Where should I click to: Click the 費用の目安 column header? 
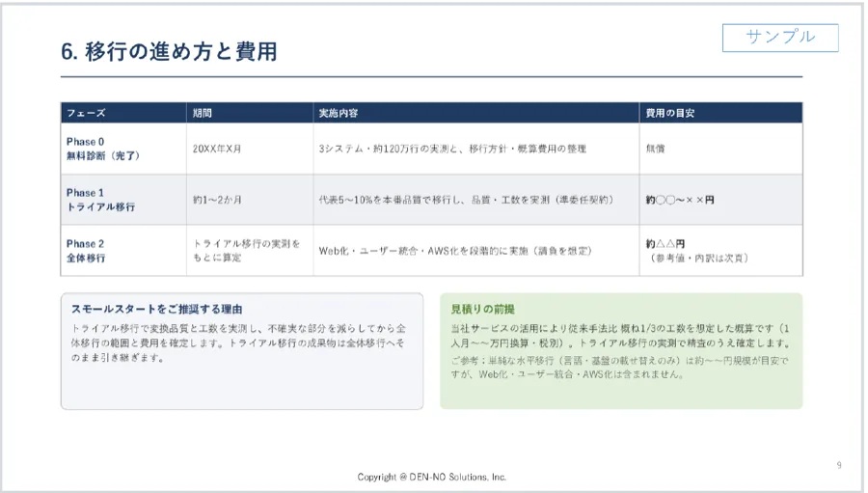pos(720,113)
